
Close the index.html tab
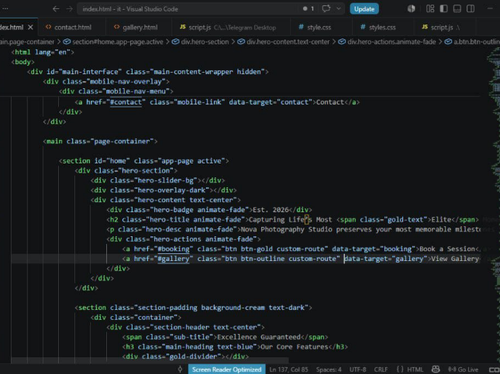[30, 27]
